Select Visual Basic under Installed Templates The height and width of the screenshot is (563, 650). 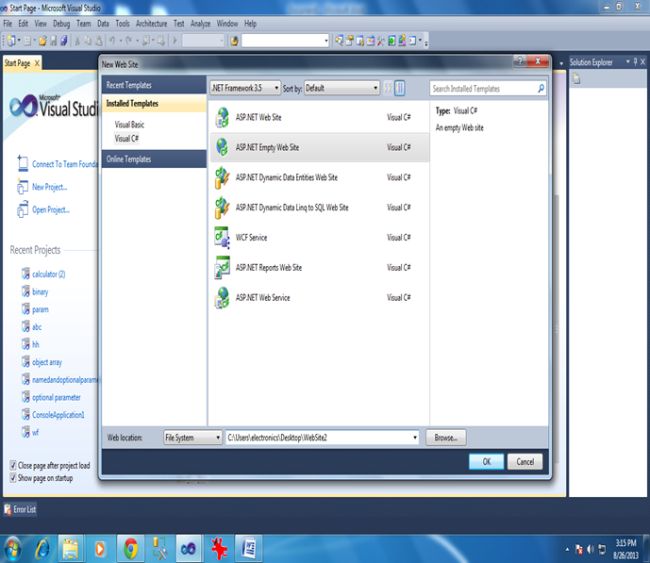129,124
